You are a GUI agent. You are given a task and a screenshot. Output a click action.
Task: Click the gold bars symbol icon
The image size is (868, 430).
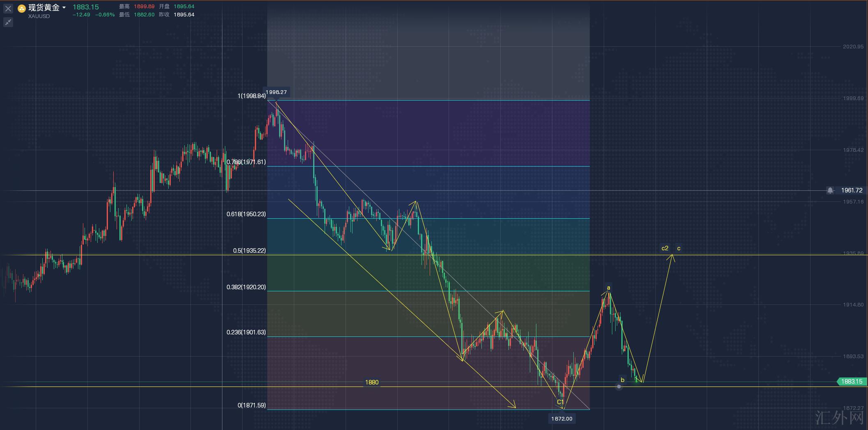coord(22,9)
